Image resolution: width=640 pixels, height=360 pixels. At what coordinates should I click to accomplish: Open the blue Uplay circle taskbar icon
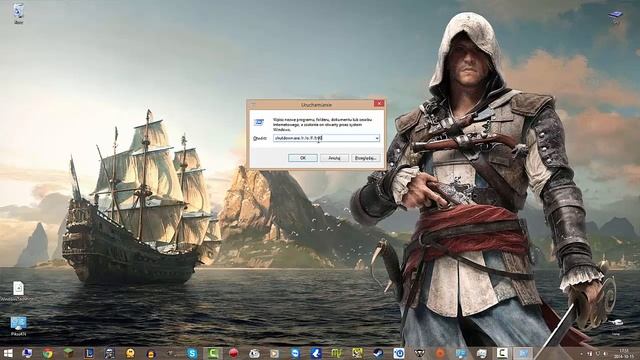(398, 353)
